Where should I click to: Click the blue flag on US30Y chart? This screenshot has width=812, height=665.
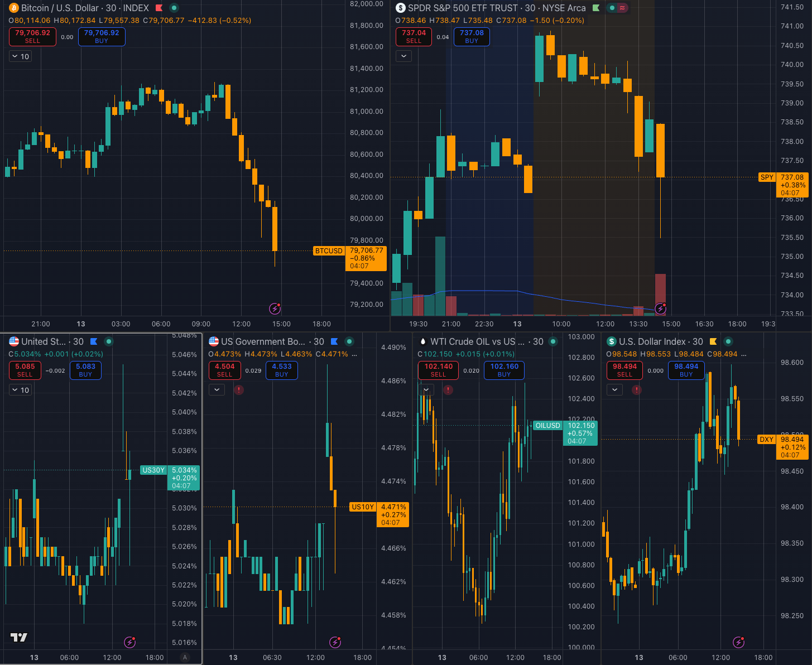point(94,341)
